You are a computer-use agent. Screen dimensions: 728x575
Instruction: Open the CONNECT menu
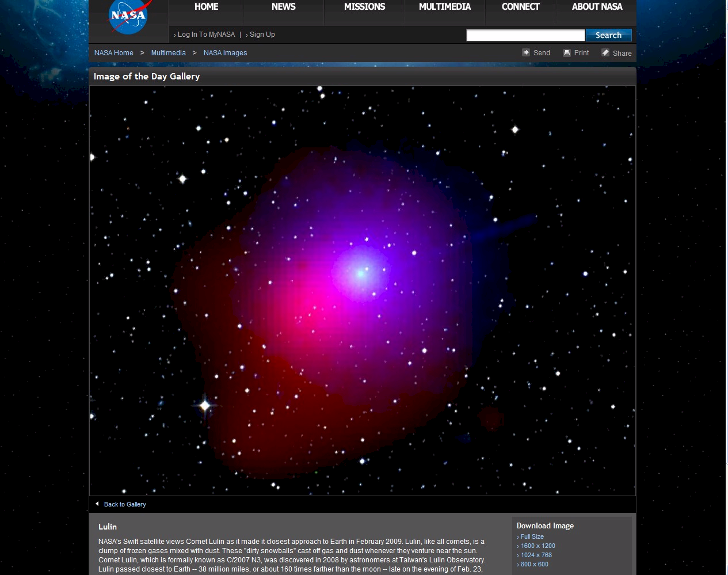(x=520, y=7)
